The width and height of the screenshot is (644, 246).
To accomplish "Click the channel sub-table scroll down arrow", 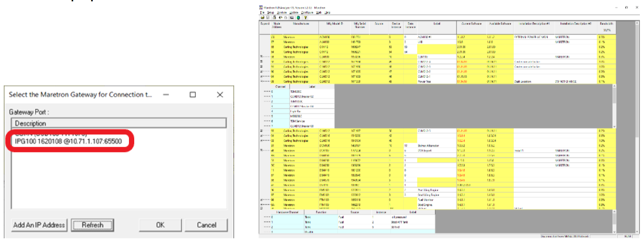I will pyautogui.click(x=614, y=126).
